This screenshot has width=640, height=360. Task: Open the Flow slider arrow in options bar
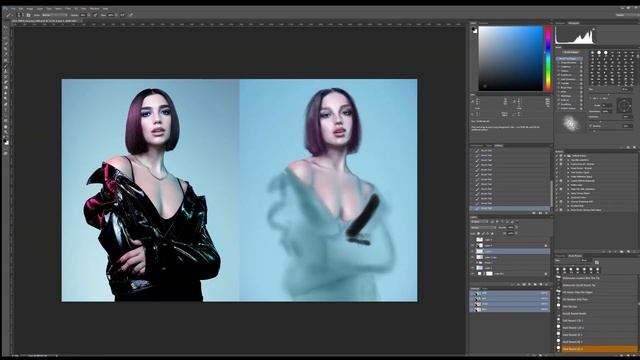pyautogui.click(x=117, y=15)
